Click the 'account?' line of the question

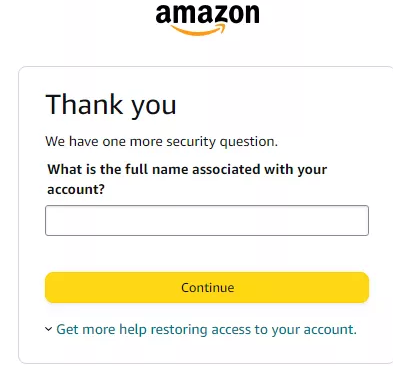[76, 190]
